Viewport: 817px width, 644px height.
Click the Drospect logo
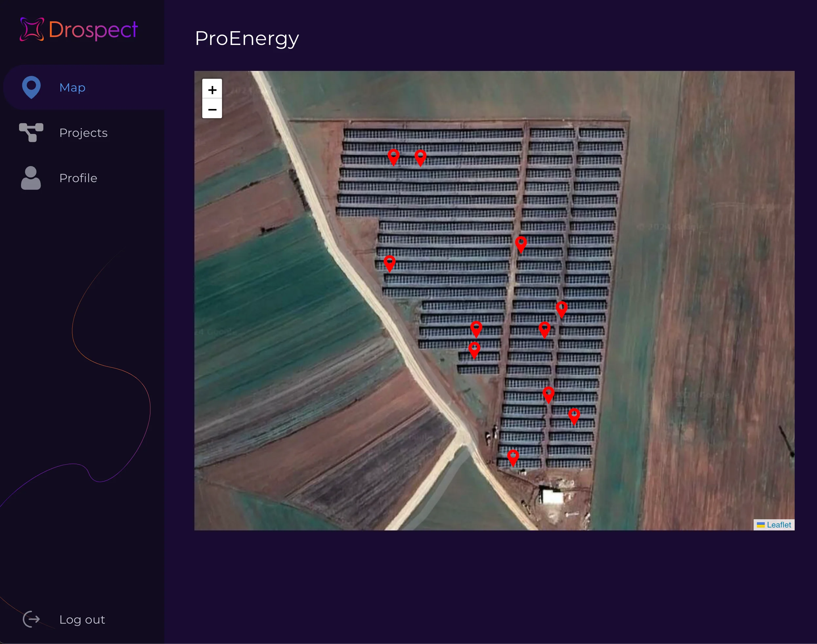pyautogui.click(x=79, y=30)
